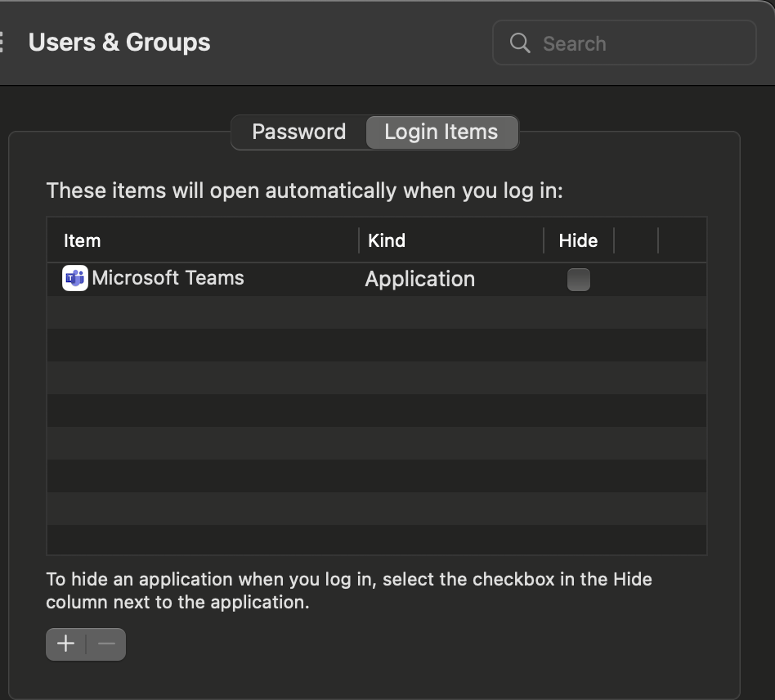Screen dimensions: 775x700
Task: Select the Login Items tab
Action: pos(441,132)
